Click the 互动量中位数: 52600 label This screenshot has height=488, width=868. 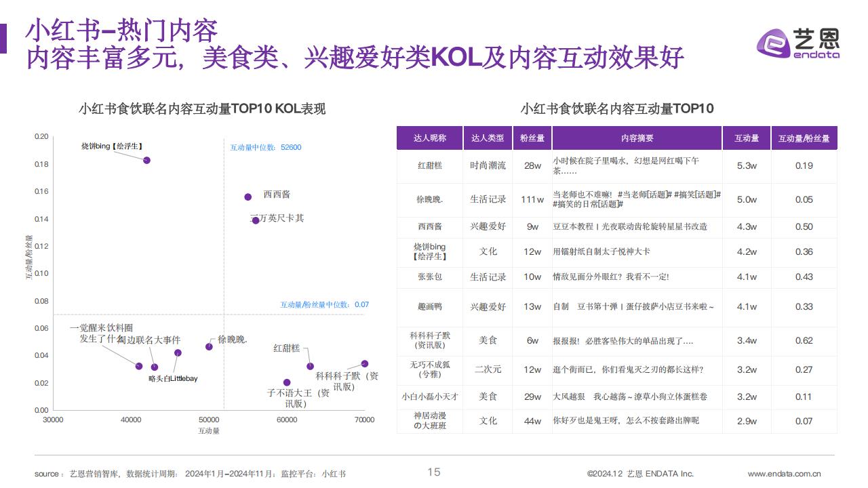[x=266, y=147]
